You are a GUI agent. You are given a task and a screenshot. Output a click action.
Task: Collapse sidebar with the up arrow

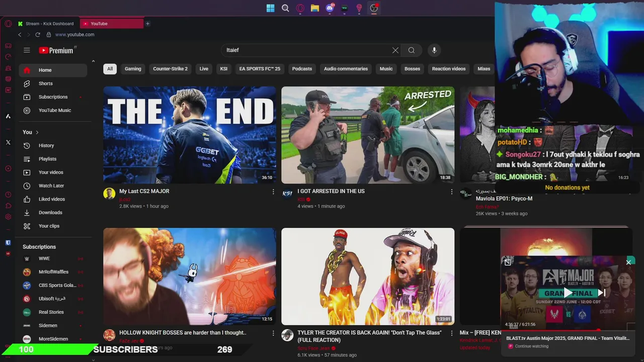coord(93,61)
